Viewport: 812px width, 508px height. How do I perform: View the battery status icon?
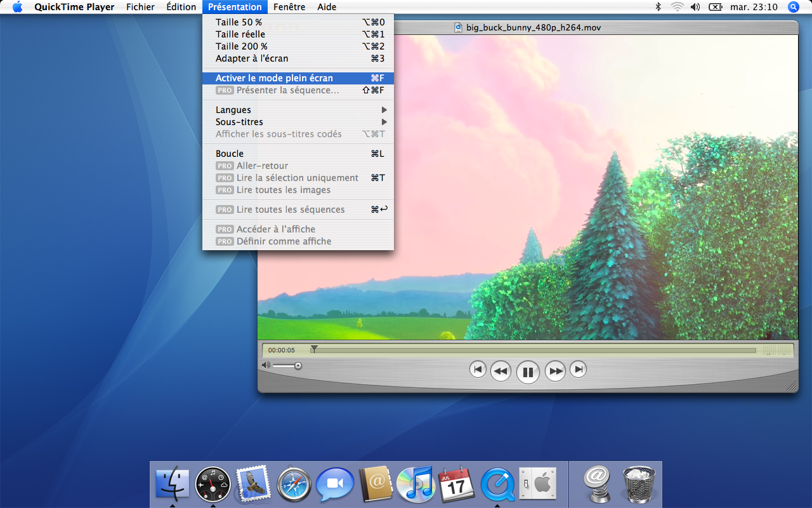pos(715,7)
